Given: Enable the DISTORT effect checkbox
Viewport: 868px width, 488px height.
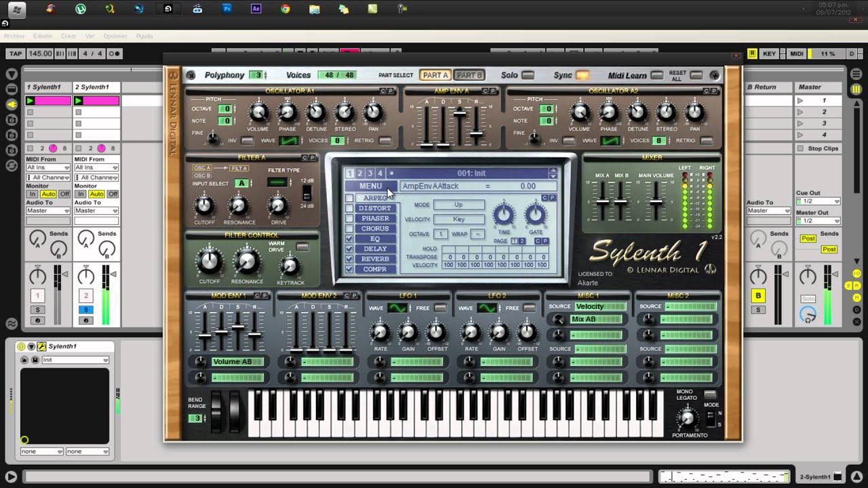Looking at the screenshot, I should [x=349, y=208].
